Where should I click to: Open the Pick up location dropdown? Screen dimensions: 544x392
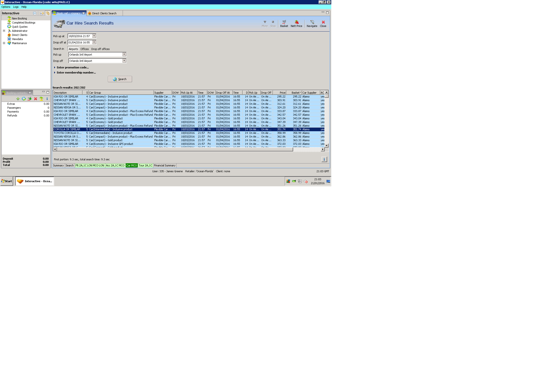click(124, 55)
